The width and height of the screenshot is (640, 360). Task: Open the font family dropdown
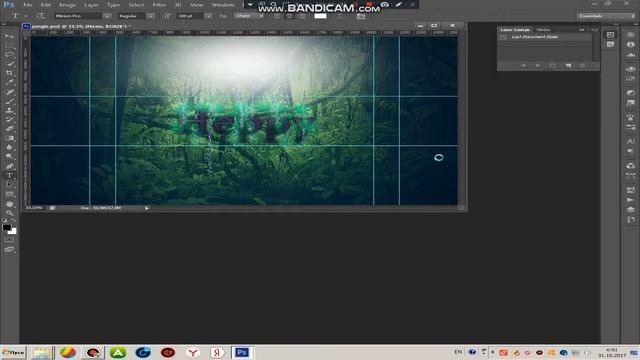(107, 16)
